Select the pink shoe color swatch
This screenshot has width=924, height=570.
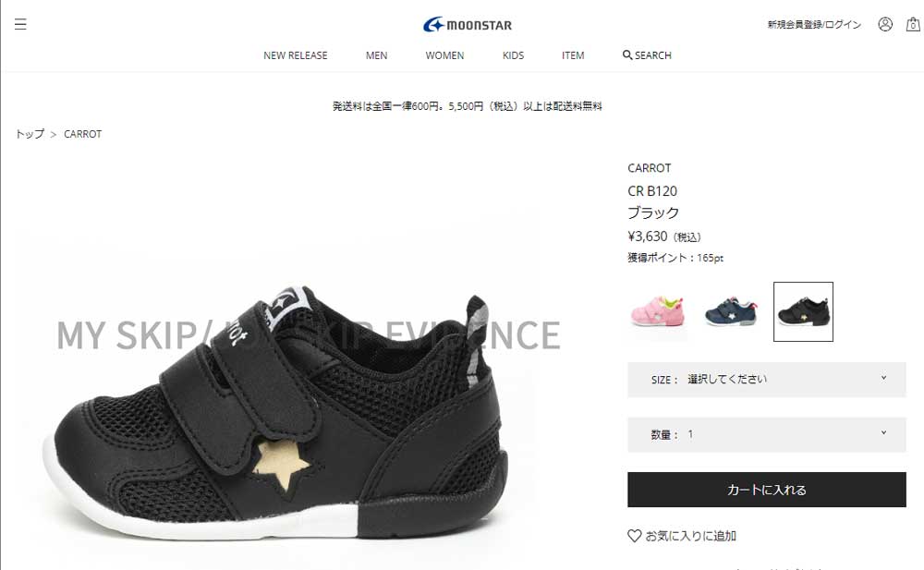coord(658,312)
